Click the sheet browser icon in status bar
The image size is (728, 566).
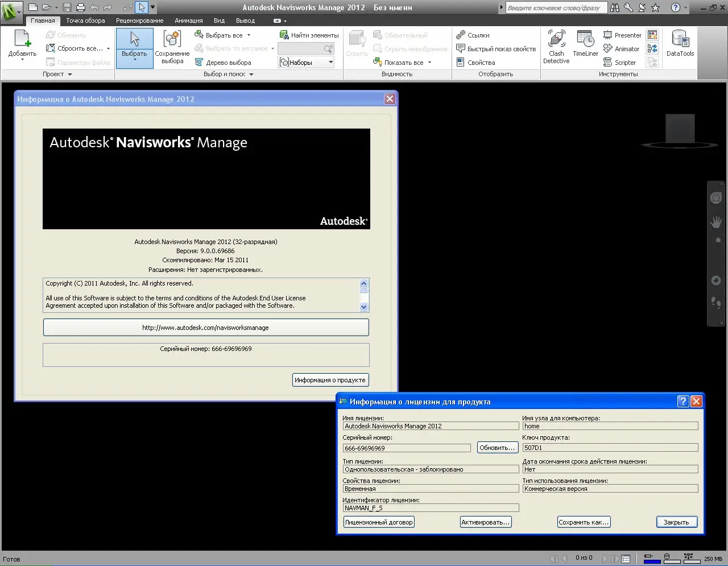626,559
